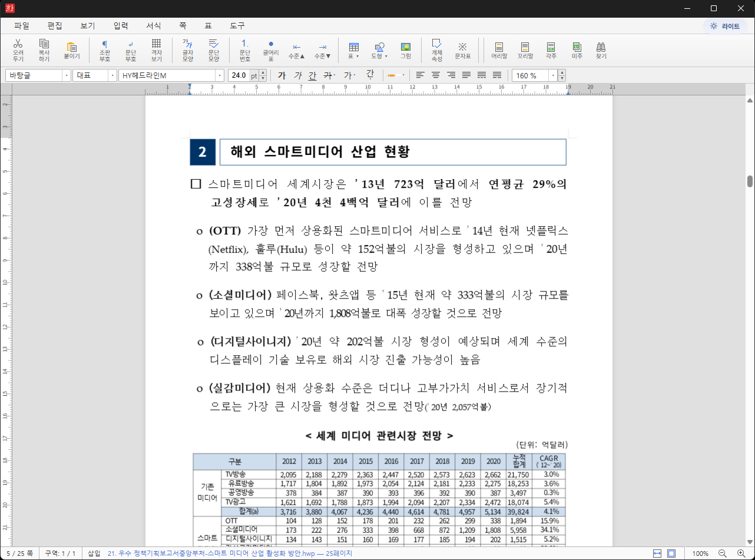Open the 입력 menu

121,26
